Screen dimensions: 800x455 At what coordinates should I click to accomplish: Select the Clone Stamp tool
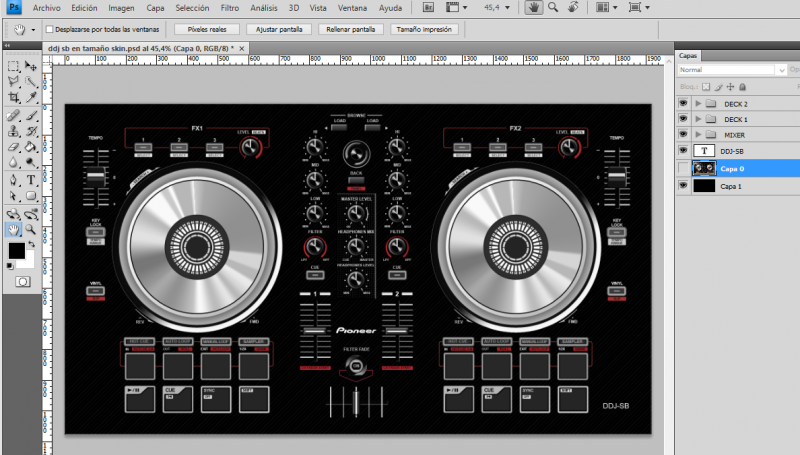point(14,132)
